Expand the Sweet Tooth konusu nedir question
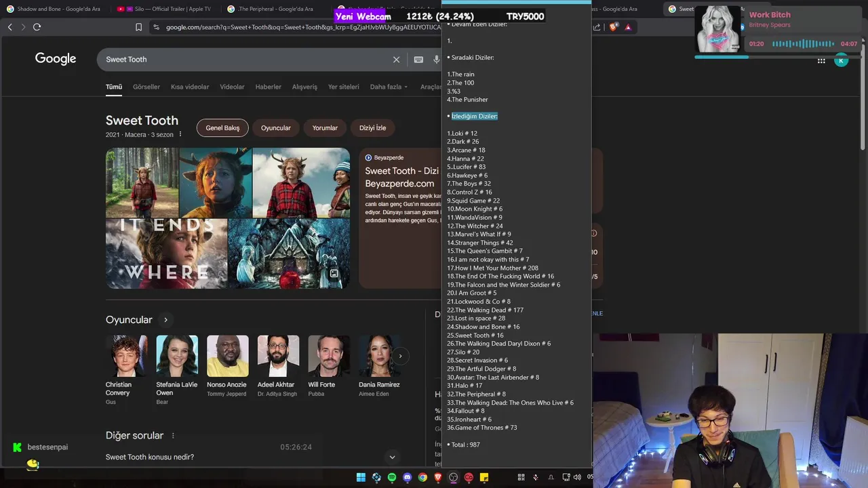Image resolution: width=868 pixels, height=488 pixels. (x=392, y=457)
